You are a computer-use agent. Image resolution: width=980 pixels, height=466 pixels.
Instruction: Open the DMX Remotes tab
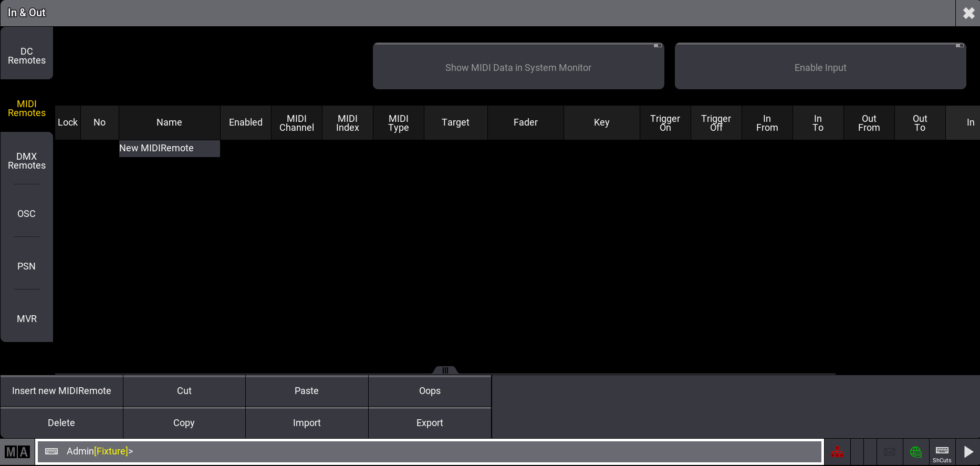coord(27,161)
